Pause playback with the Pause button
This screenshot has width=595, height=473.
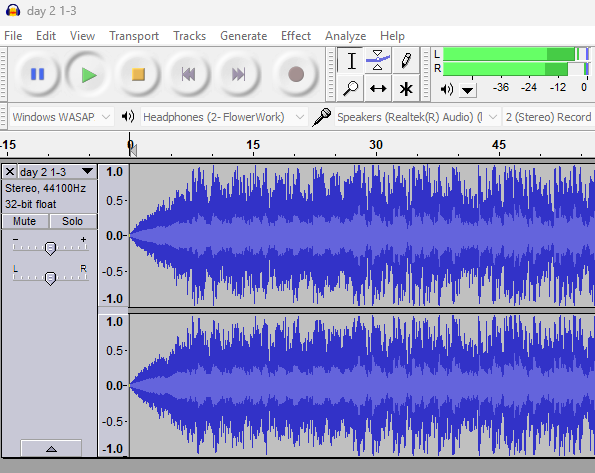pyautogui.click(x=37, y=74)
